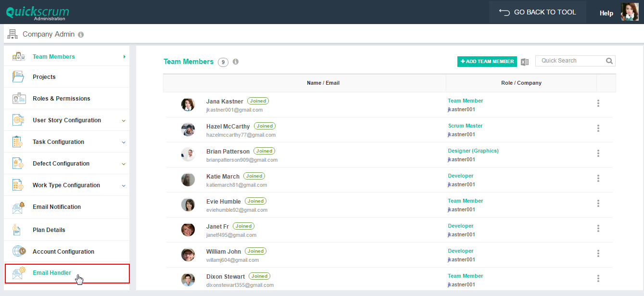
Task: Click into the Quick Search field
Action: pos(569,61)
